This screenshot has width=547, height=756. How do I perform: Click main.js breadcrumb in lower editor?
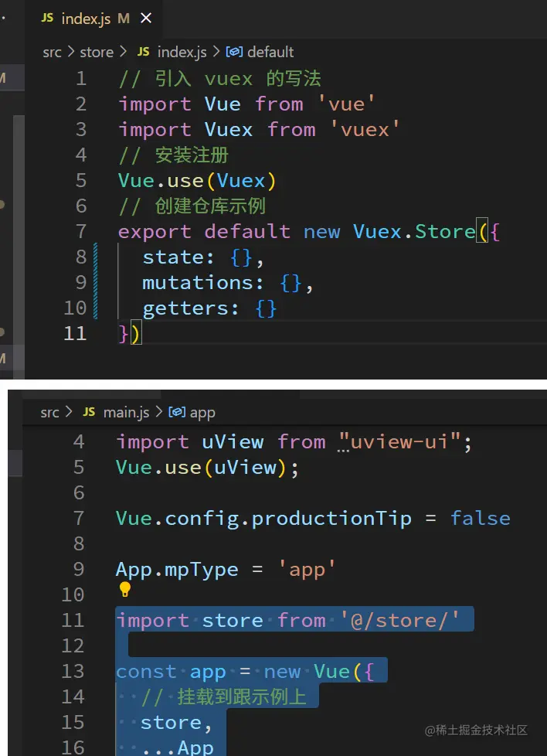(x=126, y=412)
